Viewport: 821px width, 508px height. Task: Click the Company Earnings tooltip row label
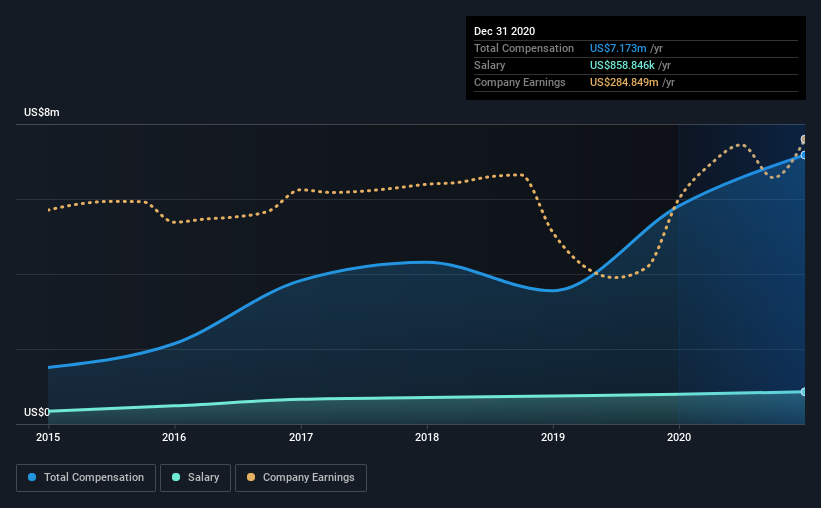519,82
